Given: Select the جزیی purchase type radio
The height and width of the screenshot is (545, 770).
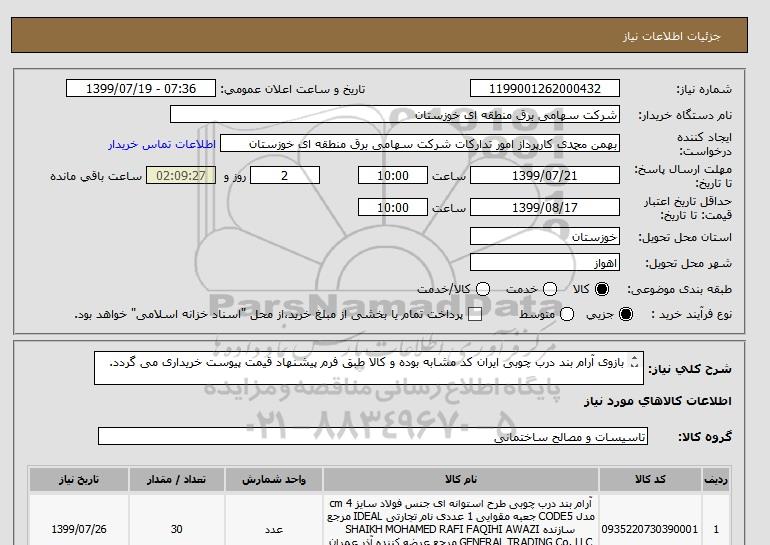Looking at the screenshot, I should (x=626, y=314).
